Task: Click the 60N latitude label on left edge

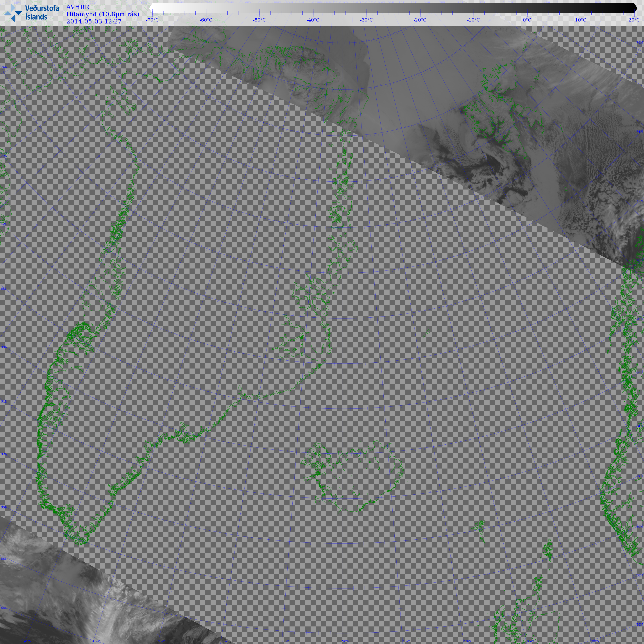Action: click(x=4, y=507)
